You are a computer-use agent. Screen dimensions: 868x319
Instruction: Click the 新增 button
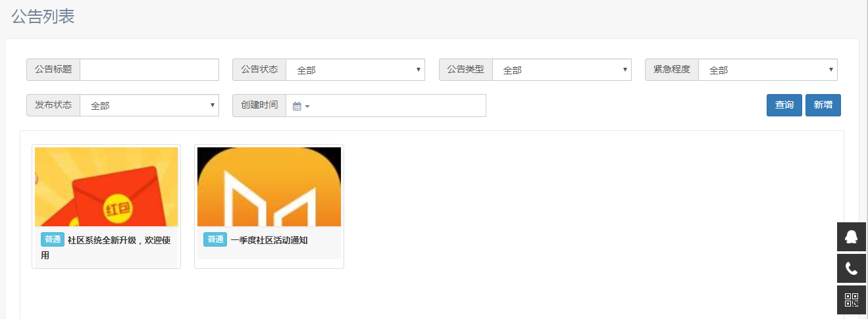pos(823,105)
